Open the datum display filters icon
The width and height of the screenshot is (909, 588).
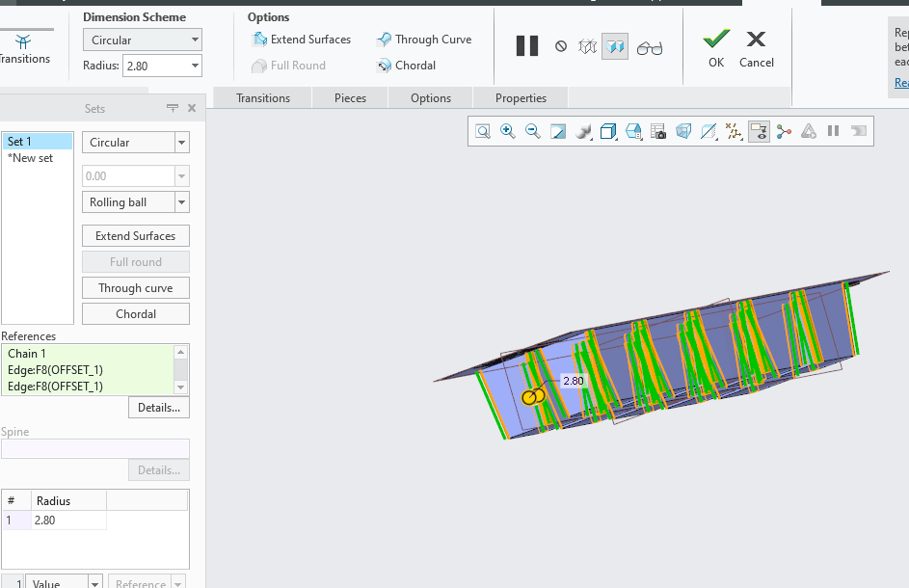(x=734, y=132)
